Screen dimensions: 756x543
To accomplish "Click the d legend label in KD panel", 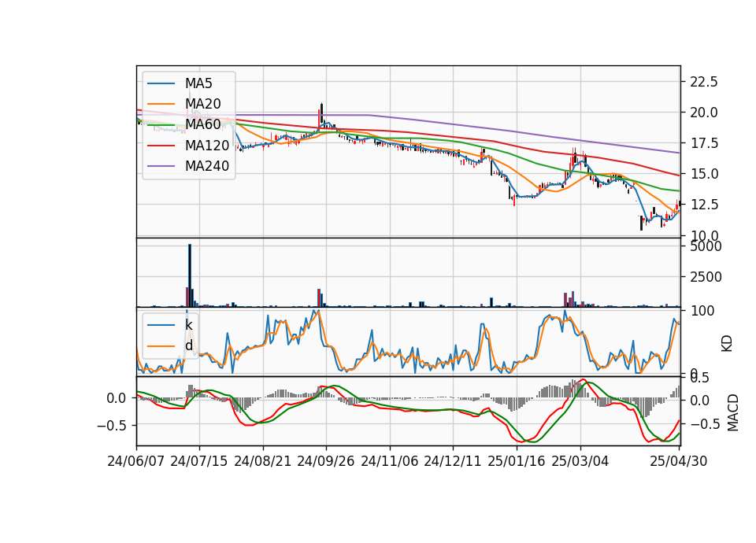I will [189, 345].
